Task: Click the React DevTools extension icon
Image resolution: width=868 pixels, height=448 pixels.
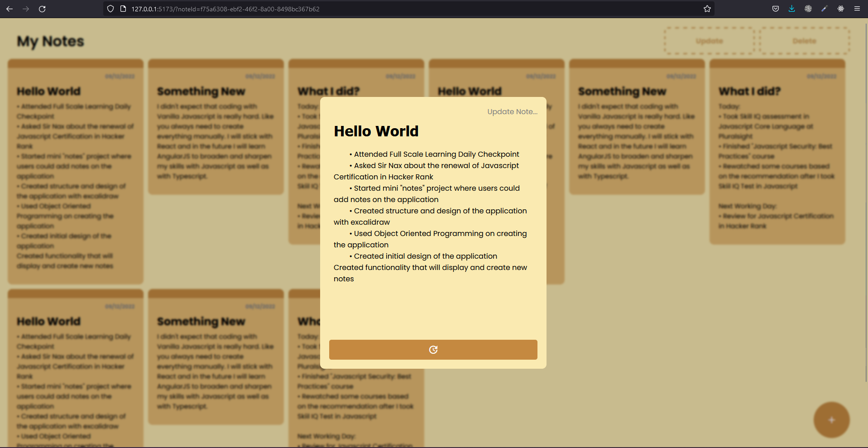Action: click(840, 9)
